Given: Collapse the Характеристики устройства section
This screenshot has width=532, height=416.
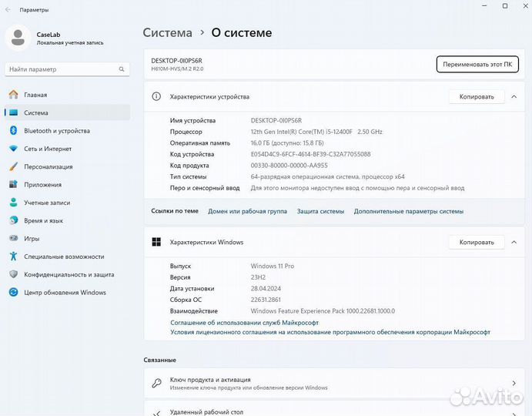Looking at the screenshot, I should click(x=514, y=97).
